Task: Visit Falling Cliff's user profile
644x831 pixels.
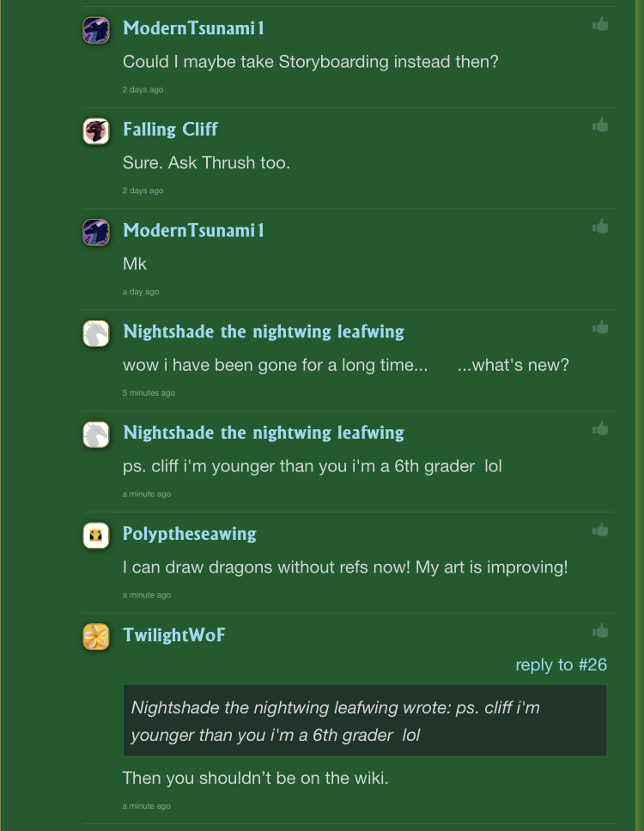Action: (x=170, y=130)
